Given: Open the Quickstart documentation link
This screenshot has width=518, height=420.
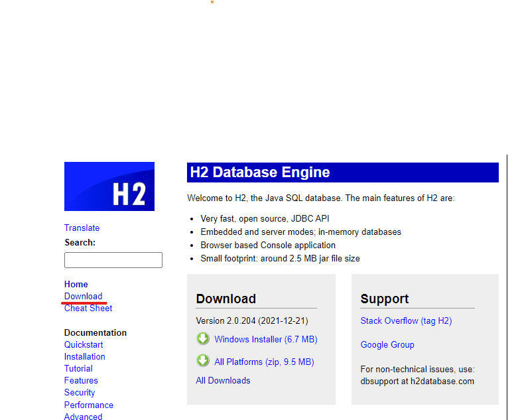Looking at the screenshot, I should pyautogui.click(x=84, y=344).
